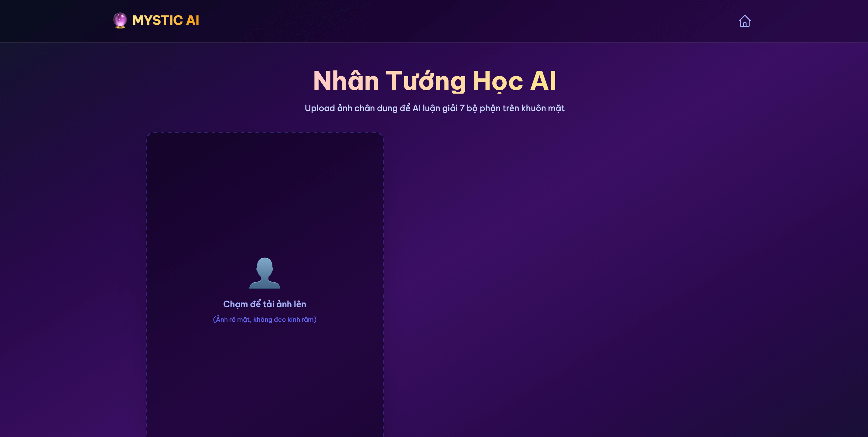Click the 'Nhân Tướng Học AI' heading

[x=434, y=81]
